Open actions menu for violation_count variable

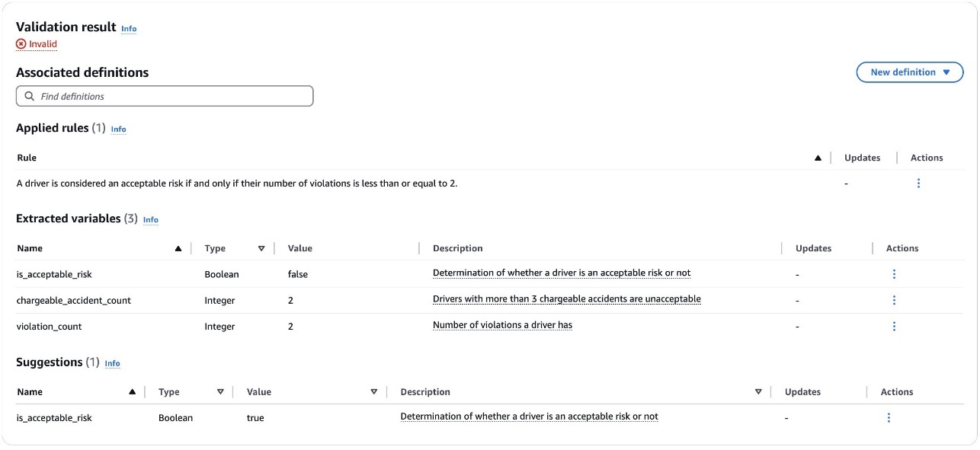tap(894, 326)
